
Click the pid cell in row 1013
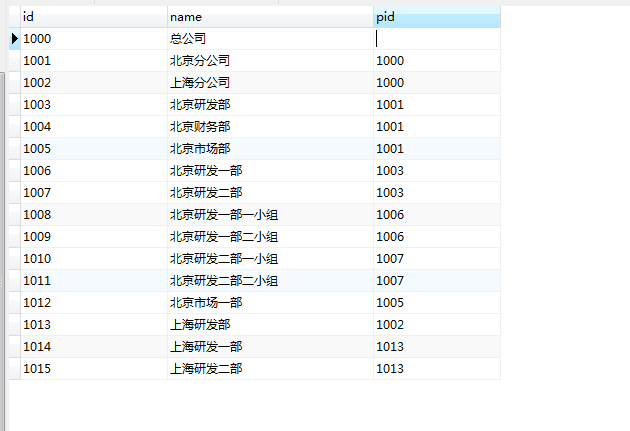(437, 325)
